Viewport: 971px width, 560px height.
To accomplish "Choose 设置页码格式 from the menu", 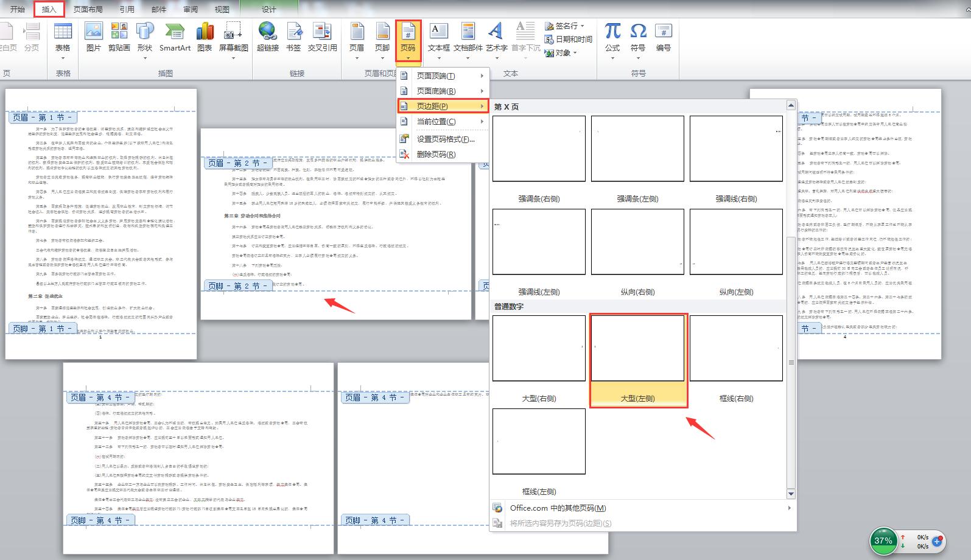I will pyautogui.click(x=445, y=139).
